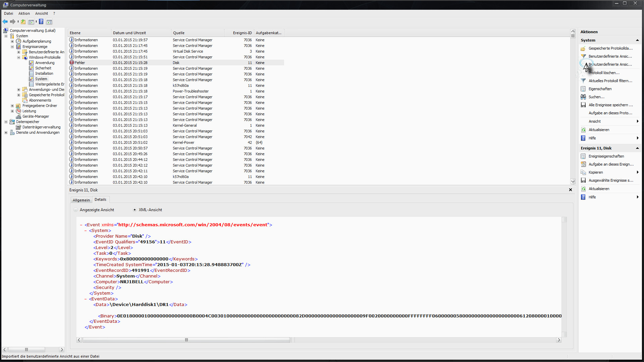Click the blue help toolbar icon
Screen dimensions: 644x362
pyautogui.click(x=41, y=22)
